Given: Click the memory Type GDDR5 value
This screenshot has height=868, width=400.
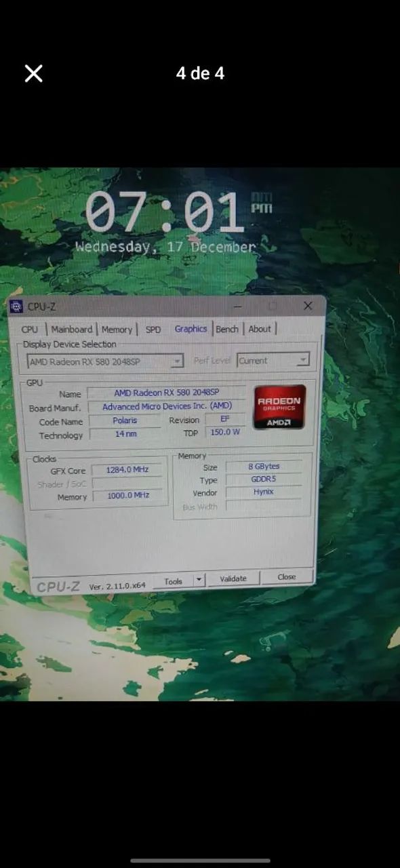Looking at the screenshot, I should coord(264,479).
